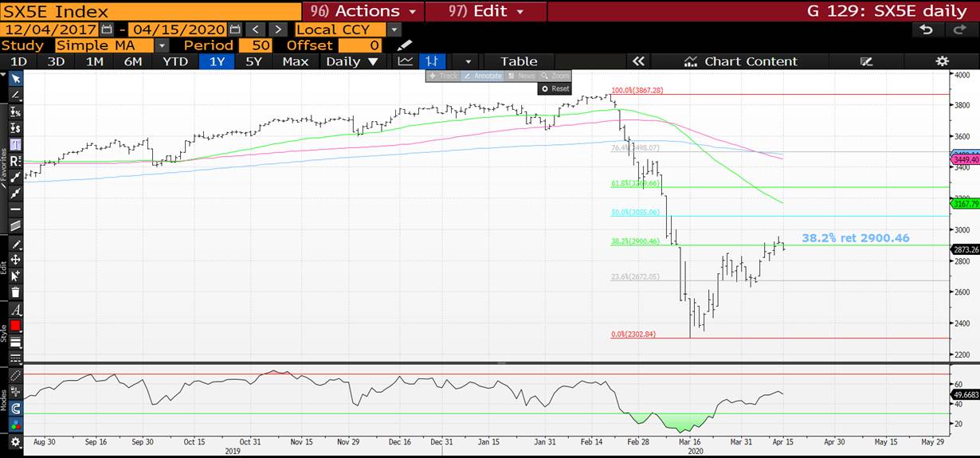Viewport: 980px width, 458px height.
Task: Toggle the bar chart type button
Action: coord(432,61)
